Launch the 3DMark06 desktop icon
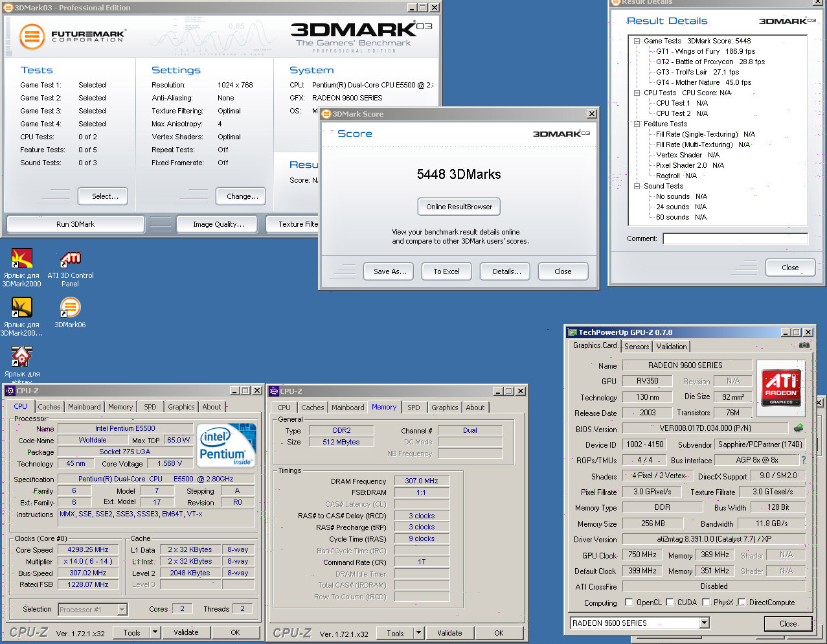This screenshot has height=644, width=827. tap(70, 308)
